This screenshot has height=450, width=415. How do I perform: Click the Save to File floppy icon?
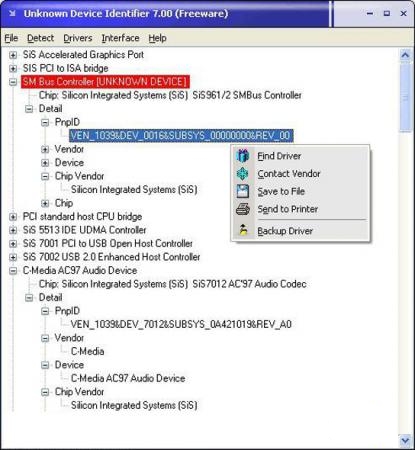242,191
